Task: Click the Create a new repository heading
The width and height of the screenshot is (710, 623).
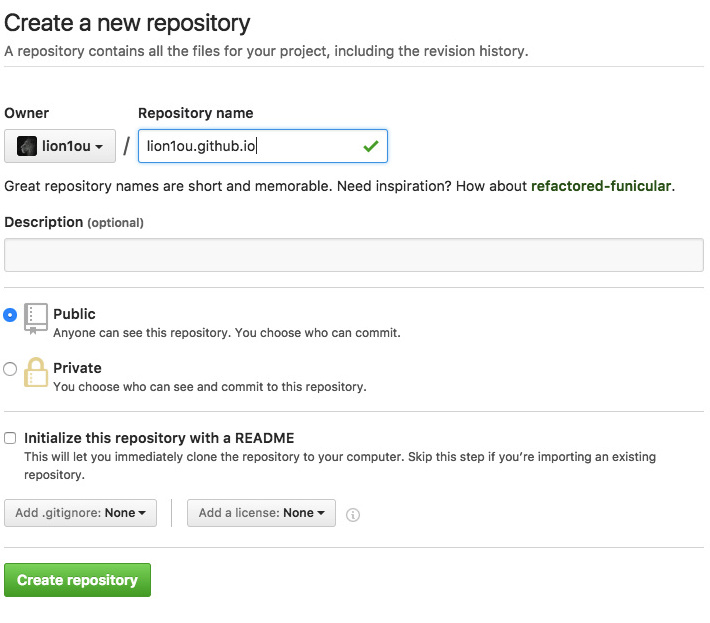Action: 127,22
